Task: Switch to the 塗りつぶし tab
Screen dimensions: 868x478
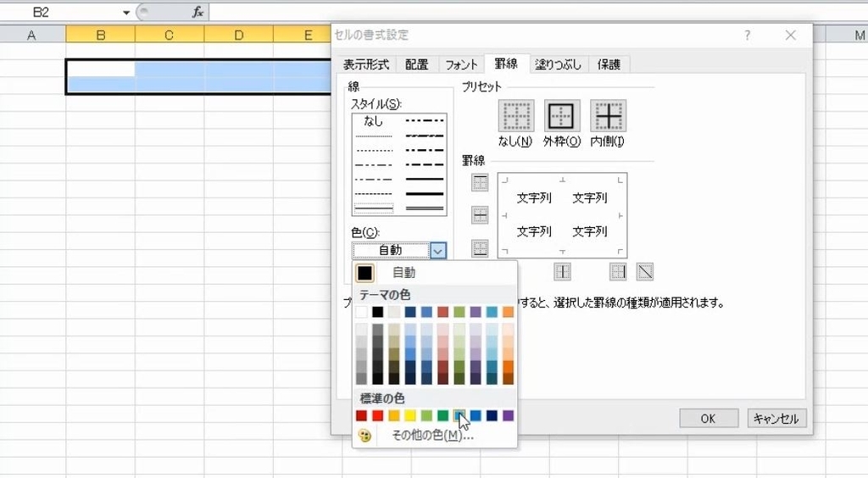Action: pos(558,64)
